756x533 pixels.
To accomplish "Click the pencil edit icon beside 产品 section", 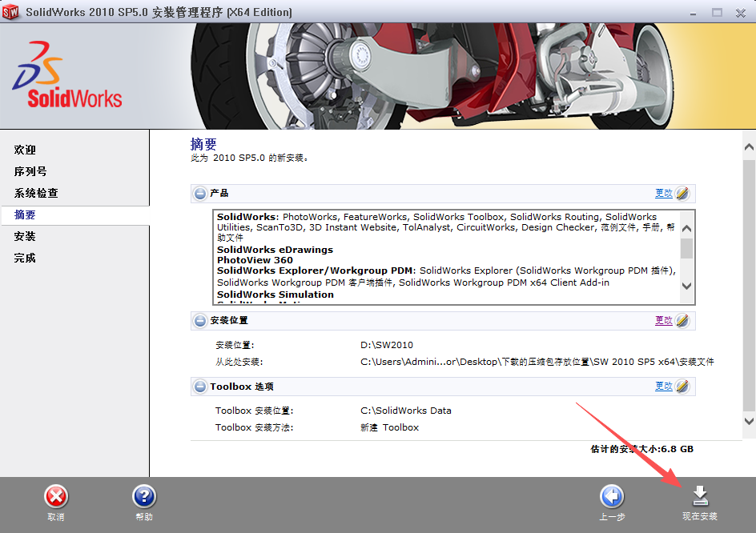I will (x=683, y=193).
